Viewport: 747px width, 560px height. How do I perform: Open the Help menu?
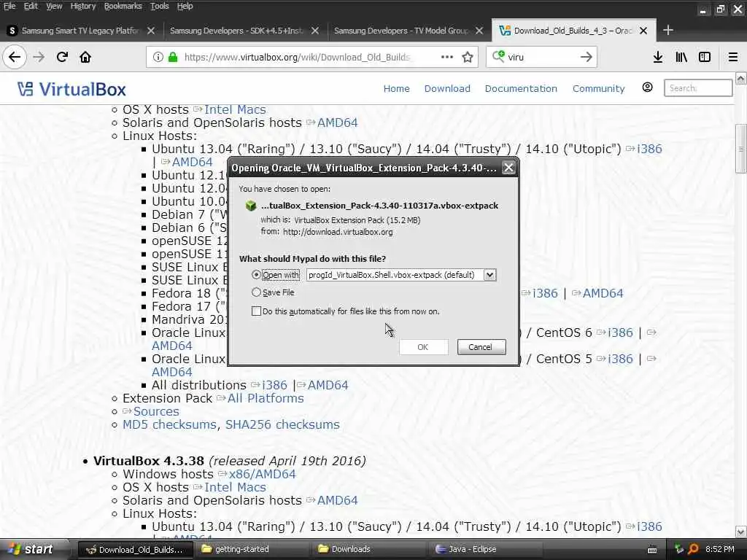(x=185, y=6)
